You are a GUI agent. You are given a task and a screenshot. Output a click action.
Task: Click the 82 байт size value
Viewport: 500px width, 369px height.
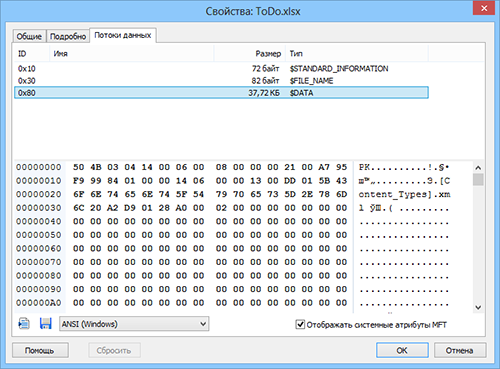coord(265,81)
